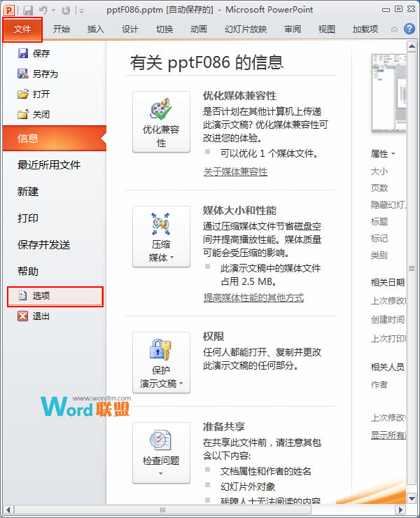The height and width of the screenshot is (518, 420).
Task: Follow the 提高媒体性能的其他方式 link
Action: pyautogui.click(x=253, y=297)
